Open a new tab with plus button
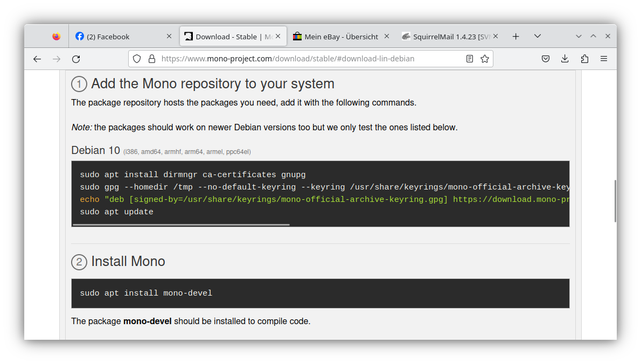This screenshot has width=641, height=364. pos(515,36)
